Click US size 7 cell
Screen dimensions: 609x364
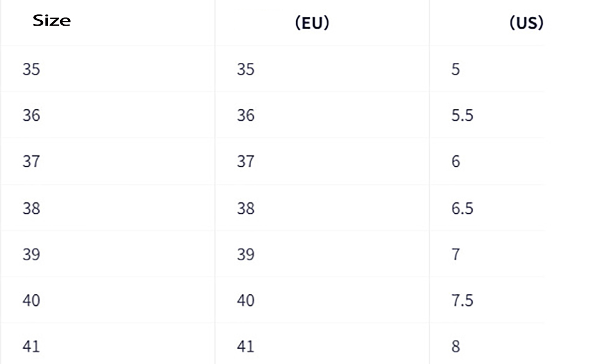click(456, 254)
